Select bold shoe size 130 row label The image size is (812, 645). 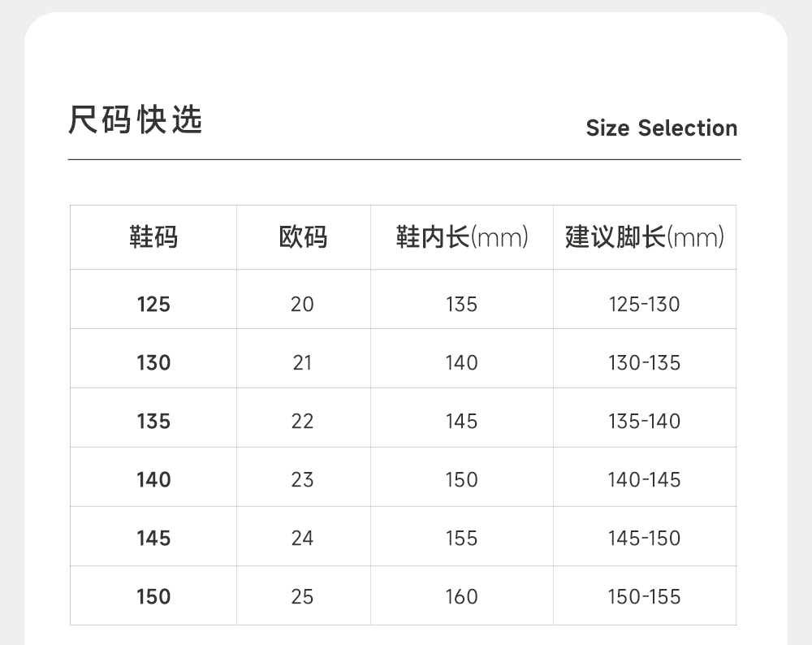(153, 362)
